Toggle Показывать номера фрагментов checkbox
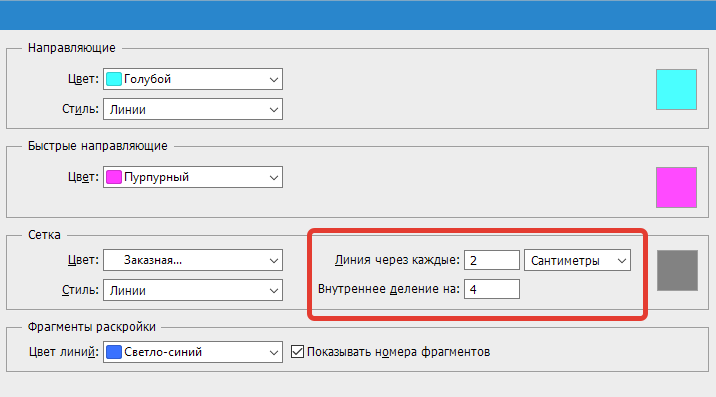Image resolution: width=716 pixels, height=397 pixels. coord(297,351)
